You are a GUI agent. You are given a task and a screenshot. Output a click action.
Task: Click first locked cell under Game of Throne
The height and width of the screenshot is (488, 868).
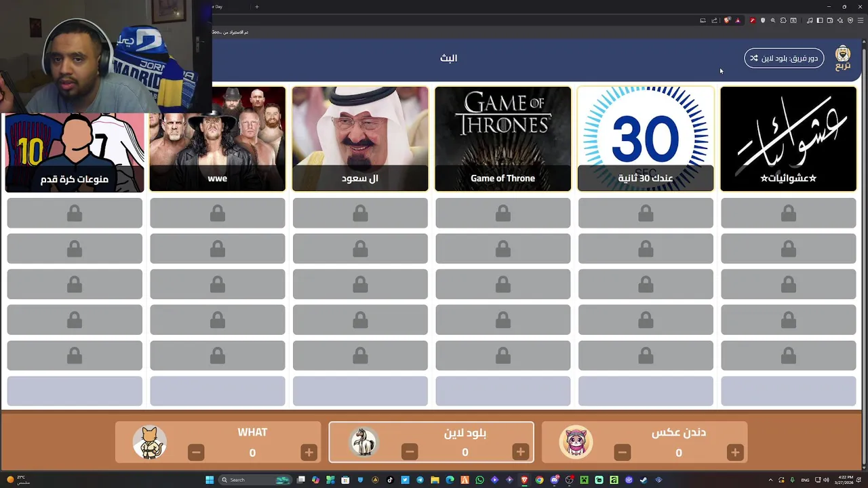coord(502,213)
